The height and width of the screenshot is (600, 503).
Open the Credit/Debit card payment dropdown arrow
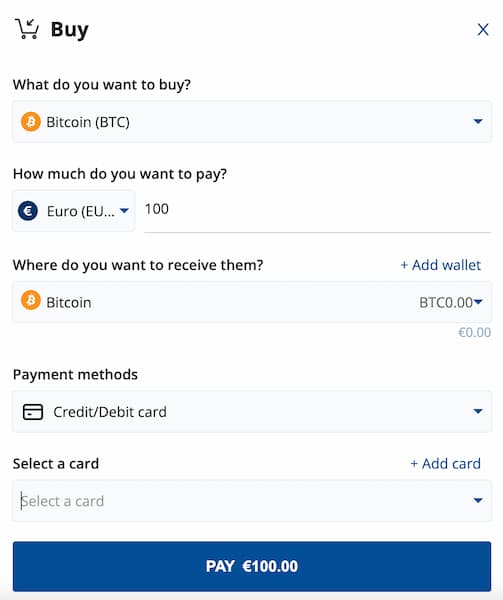[x=477, y=411]
